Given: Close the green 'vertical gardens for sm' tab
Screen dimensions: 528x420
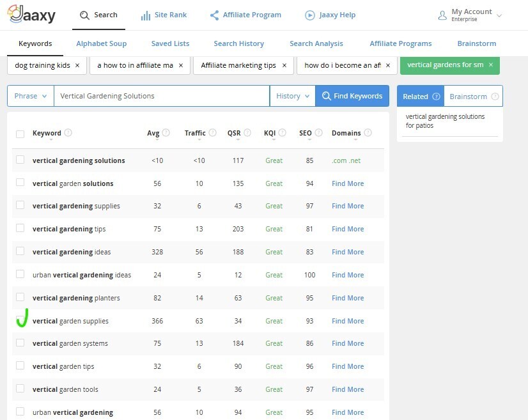Looking at the screenshot, I should tap(491, 65).
